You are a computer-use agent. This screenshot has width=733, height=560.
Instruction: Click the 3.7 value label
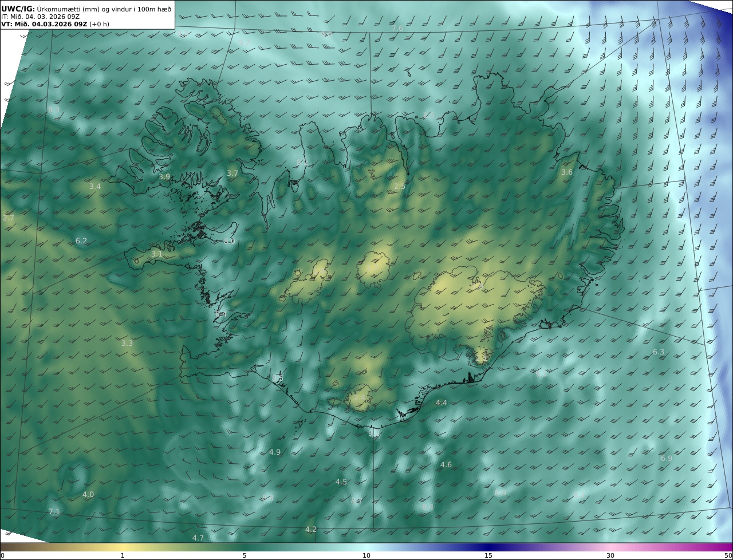tap(232, 173)
